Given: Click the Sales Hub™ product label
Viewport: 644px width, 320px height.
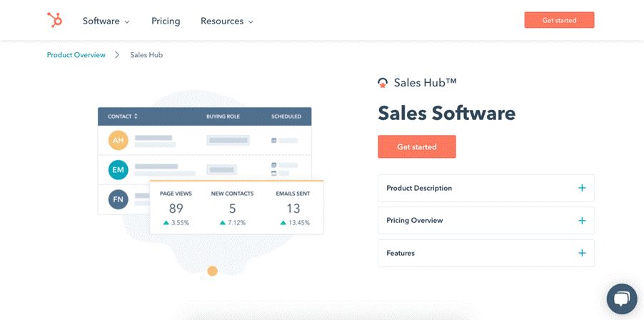Looking at the screenshot, I should click(425, 83).
